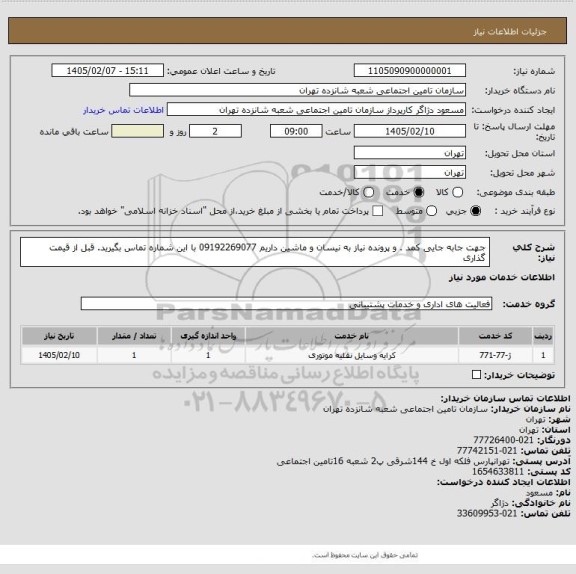Click the اطلاعات تماس سازمان خریدار heading
576x574 pixels.
tap(505, 398)
